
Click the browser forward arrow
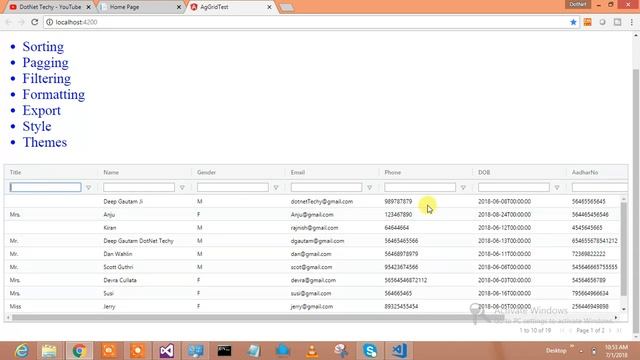pyautogui.click(x=21, y=22)
